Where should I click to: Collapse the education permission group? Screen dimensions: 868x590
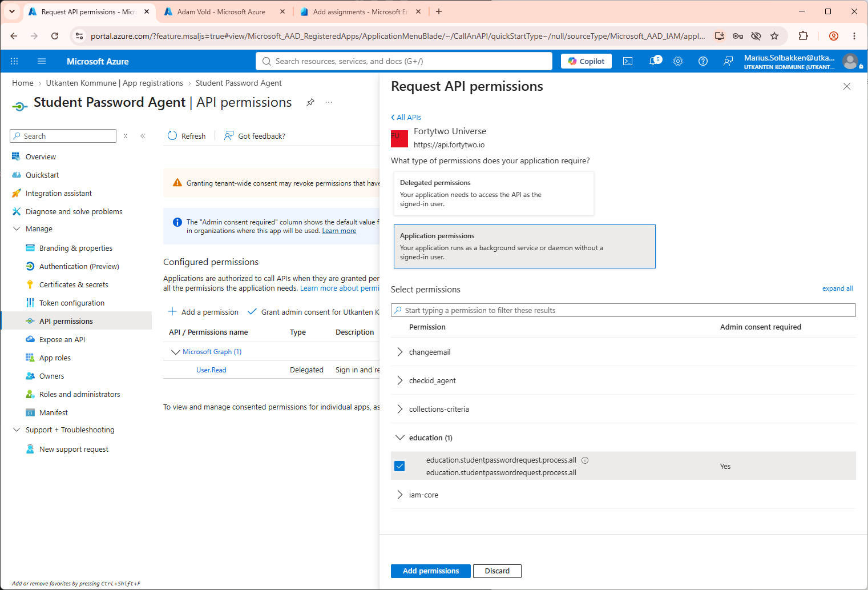(399, 438)
